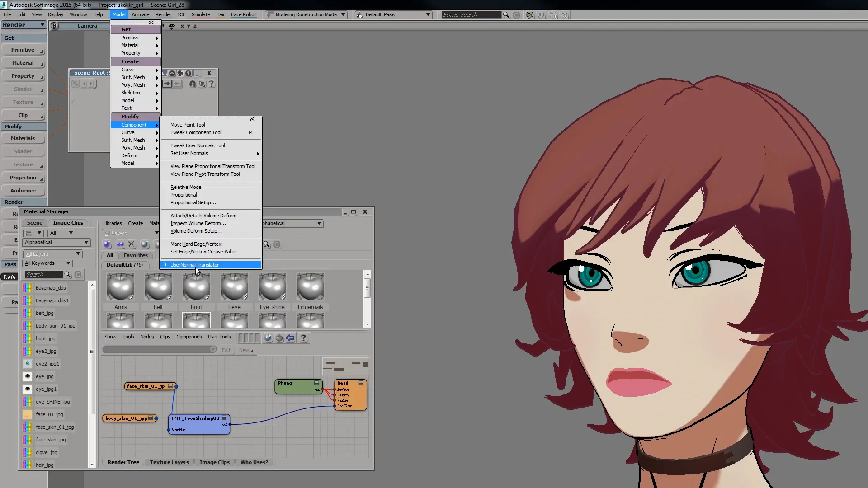The height and width of the screenshot is (488, 868).
Task: Select the Fingernails material thumbnail
Action: coord(310,287)
